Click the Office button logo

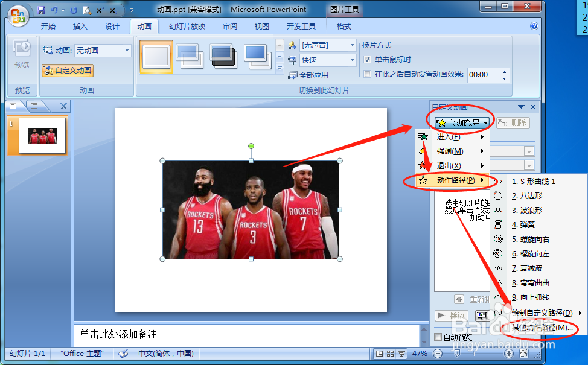coord(18,16)
